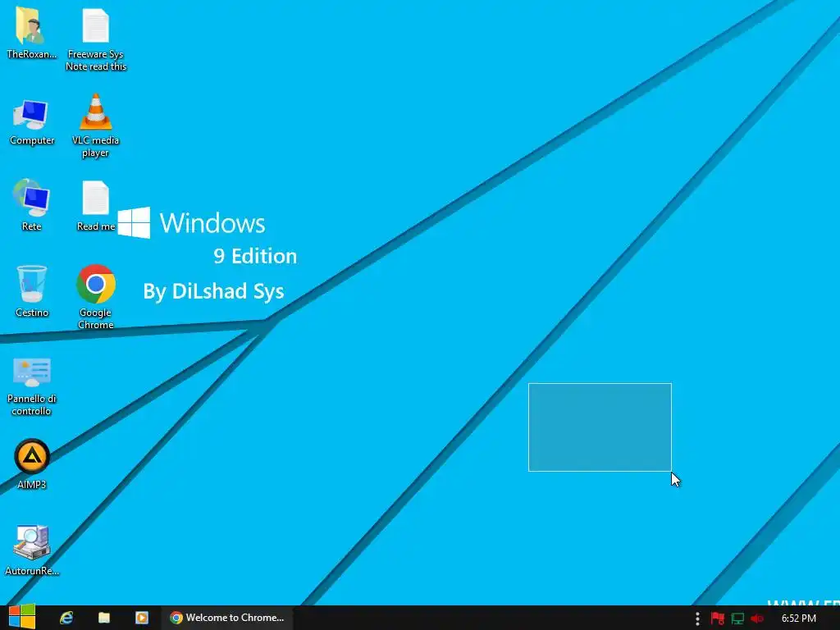Select the Computer desktop icon

point(32,122)
